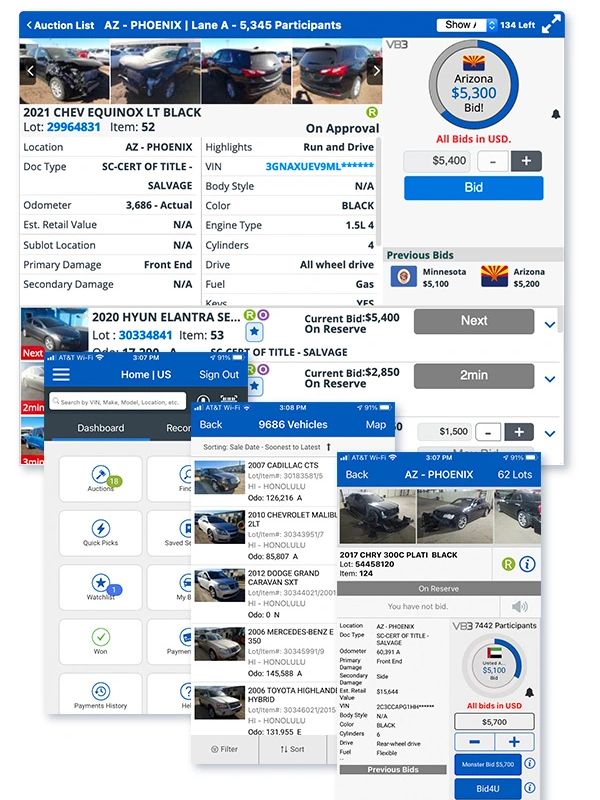Open 2012 Dodge Grand Caravan SXT listing
The height and width of the screenshot is (800, 600).
[264, 594]
